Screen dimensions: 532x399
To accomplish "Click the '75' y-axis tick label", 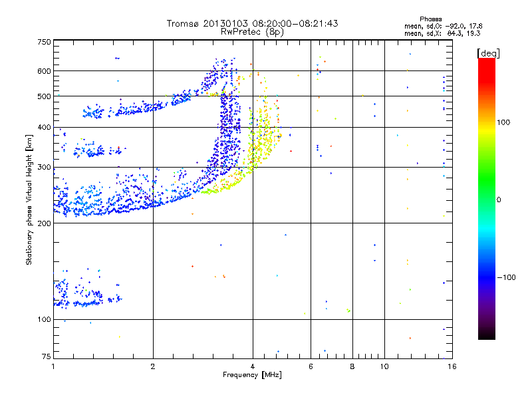I will coord(47,356).
